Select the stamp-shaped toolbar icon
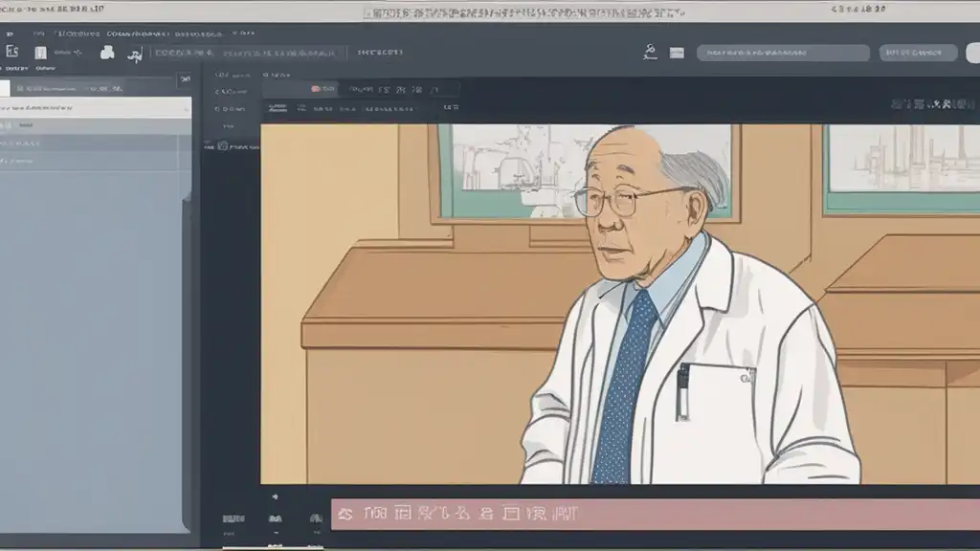The height and width of the screenshot is (551, 980). [x=107, y=53]
